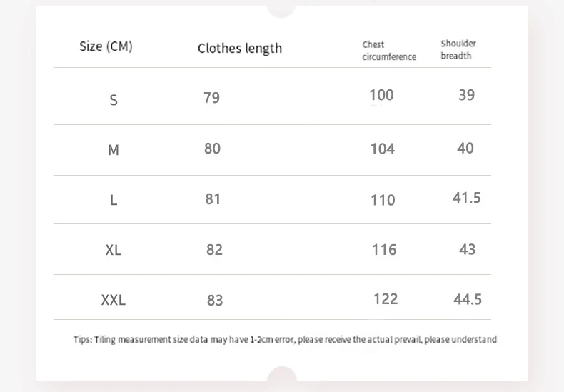564x392 pixels.
Task: Select the Shoulder breadth header text
Action: tap(458, 49)
